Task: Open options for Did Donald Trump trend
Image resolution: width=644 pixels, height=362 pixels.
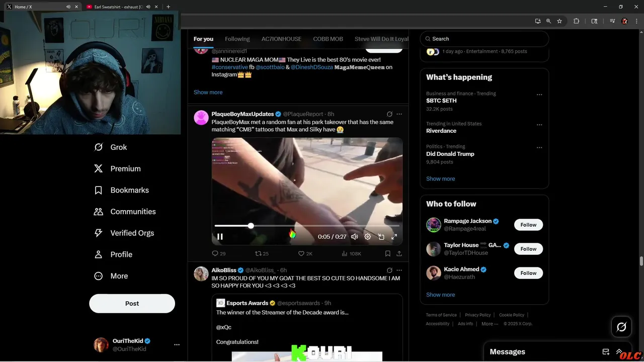Action: point(539,148)
